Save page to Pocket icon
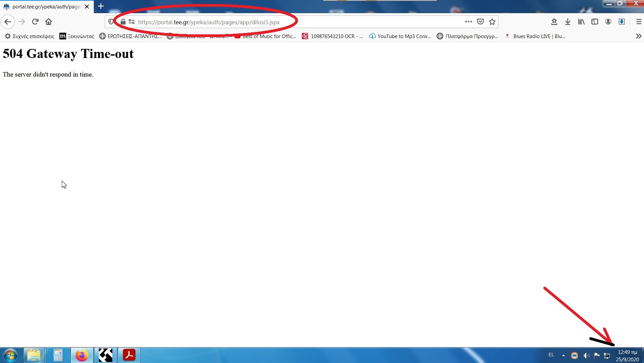This screenshot has width=644, height=363. [x=480, y=22]
